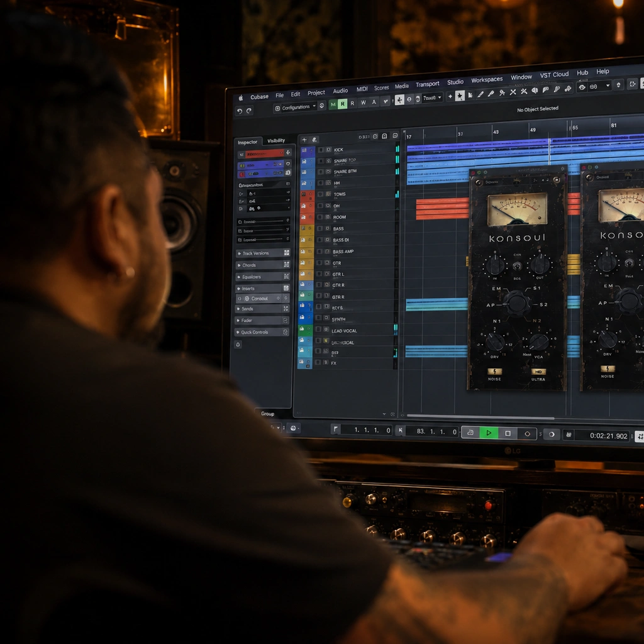Viewport: 644px width, 644px height.
Task: Toggle the Konsoul insert bypass in Inspector
Action: click(x=240, y=299)
